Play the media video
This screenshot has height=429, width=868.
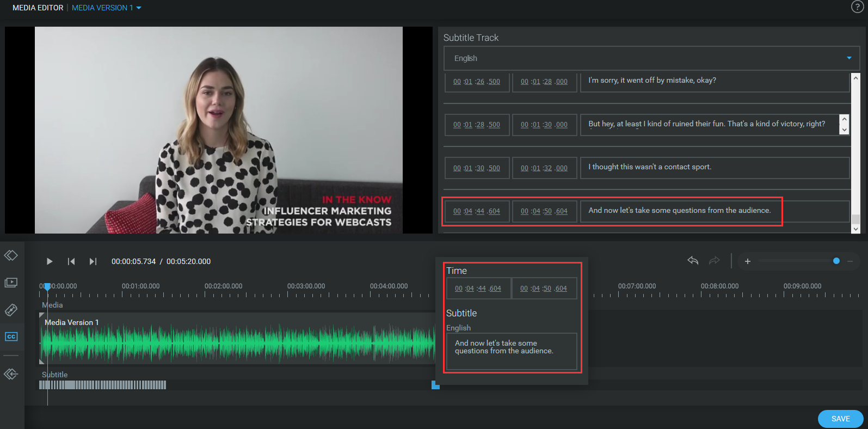(50, 261)
